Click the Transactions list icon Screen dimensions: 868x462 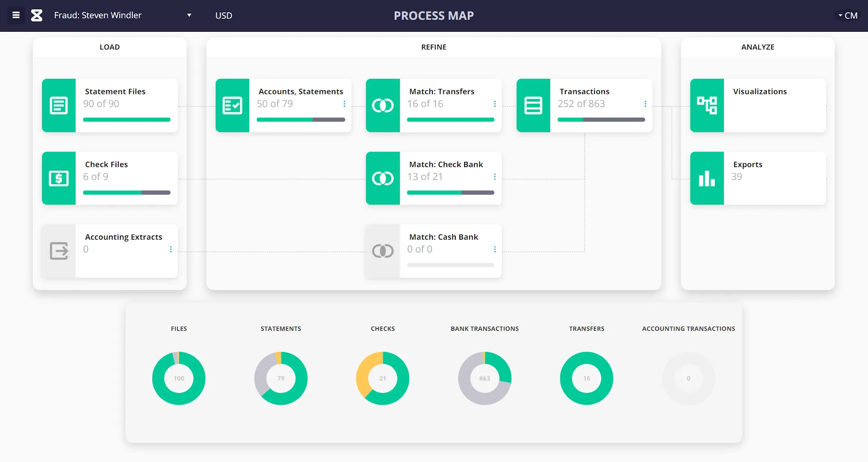[534, 105]
